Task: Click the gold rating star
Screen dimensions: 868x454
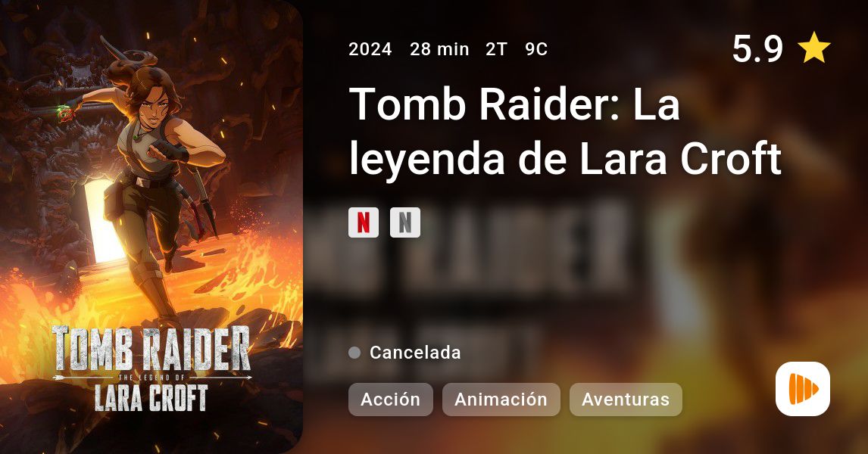Action: point(813,48)
